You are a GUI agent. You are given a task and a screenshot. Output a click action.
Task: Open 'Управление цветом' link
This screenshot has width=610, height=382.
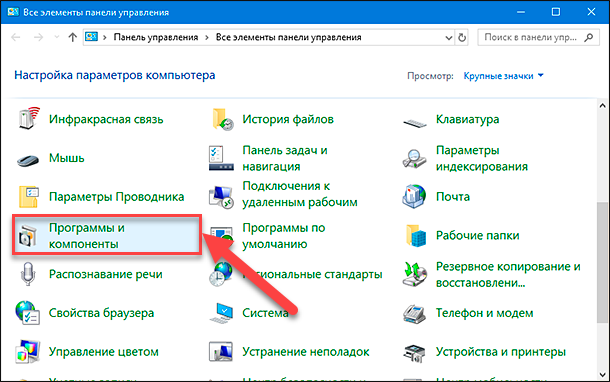pyautogui.click(x=103, y=352)
